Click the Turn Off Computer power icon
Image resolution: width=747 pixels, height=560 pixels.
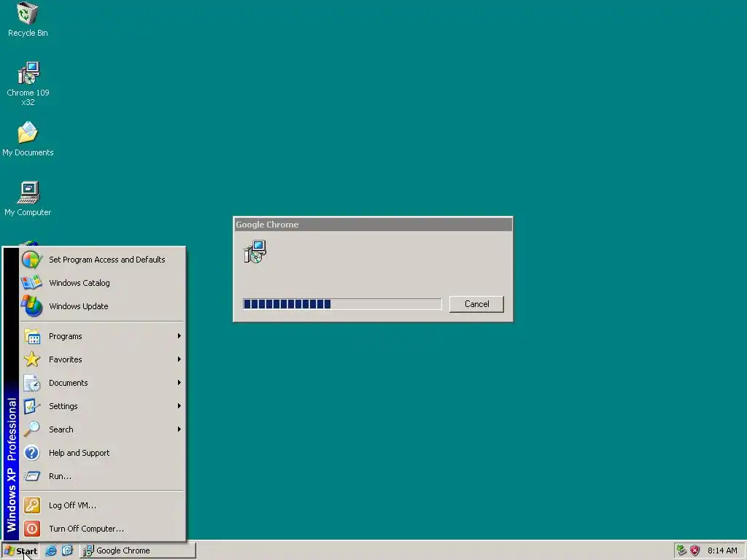click(x=32, y=529)
